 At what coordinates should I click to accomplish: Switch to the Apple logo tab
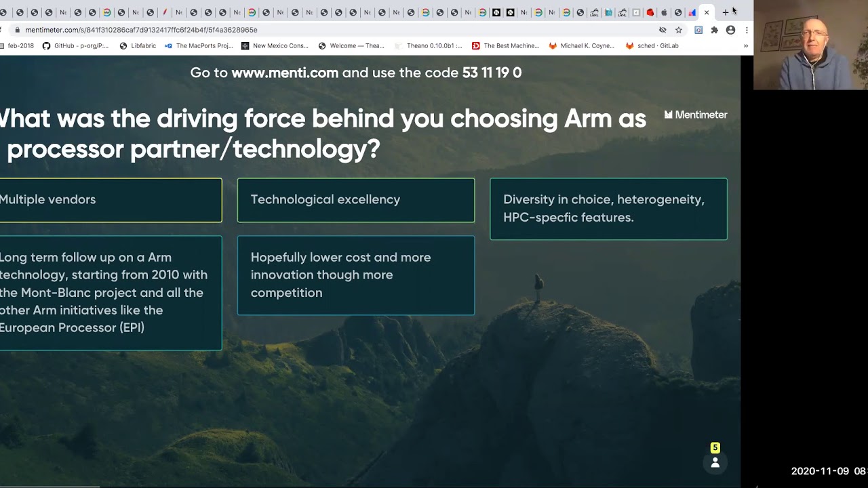(x=664, y=12)
